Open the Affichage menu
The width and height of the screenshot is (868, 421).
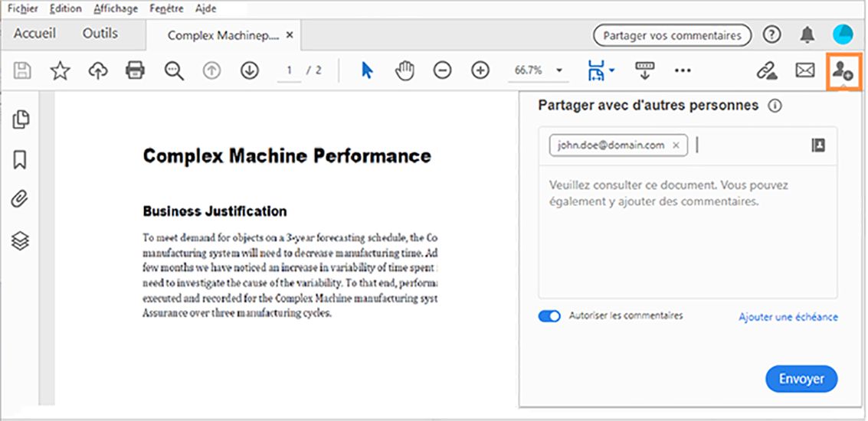[x=116, y=9]
